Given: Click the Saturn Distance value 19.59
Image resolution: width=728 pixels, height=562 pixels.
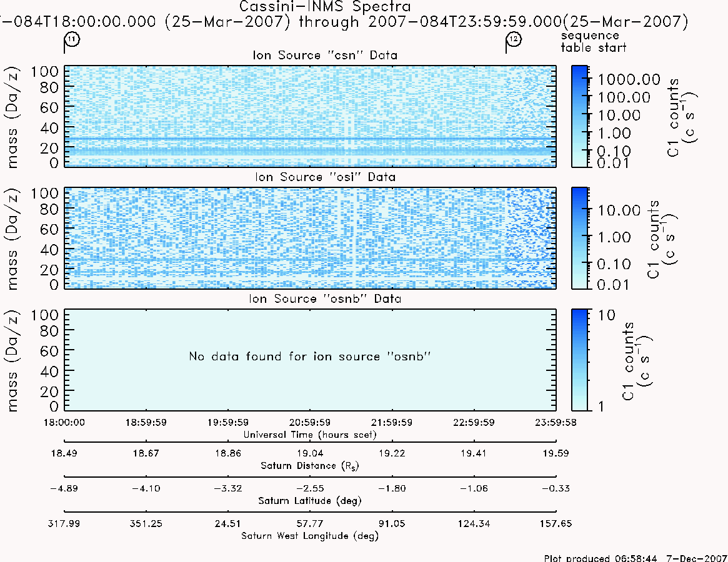Looking at the screenshot, I should pyautogui.click(x=556, y=453).
